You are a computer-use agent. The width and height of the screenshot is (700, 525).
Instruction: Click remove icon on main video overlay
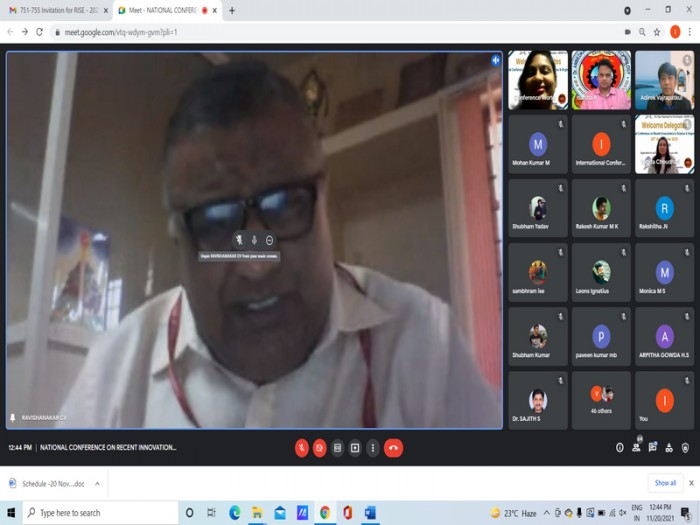(270, 240)
